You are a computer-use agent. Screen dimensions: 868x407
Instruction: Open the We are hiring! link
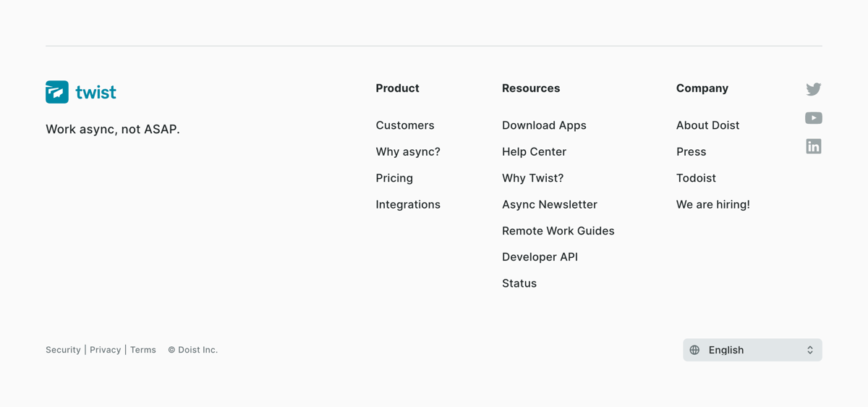coord(713,204)
